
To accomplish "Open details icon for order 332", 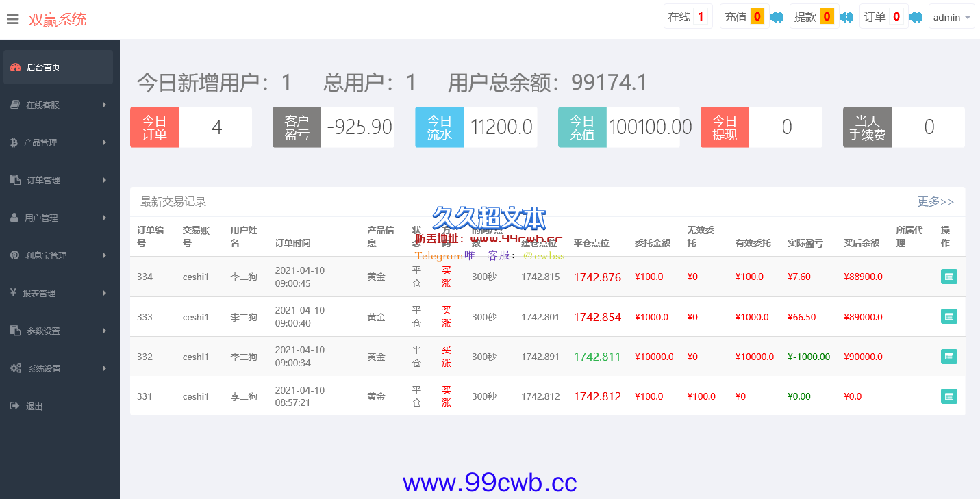I will [948, 356].
